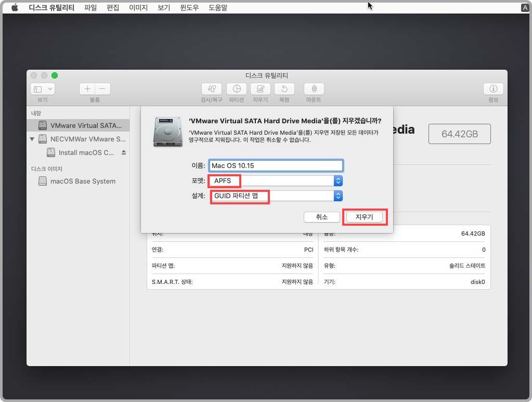Click the macOS Base System disk icon

(x=43, y=181)
